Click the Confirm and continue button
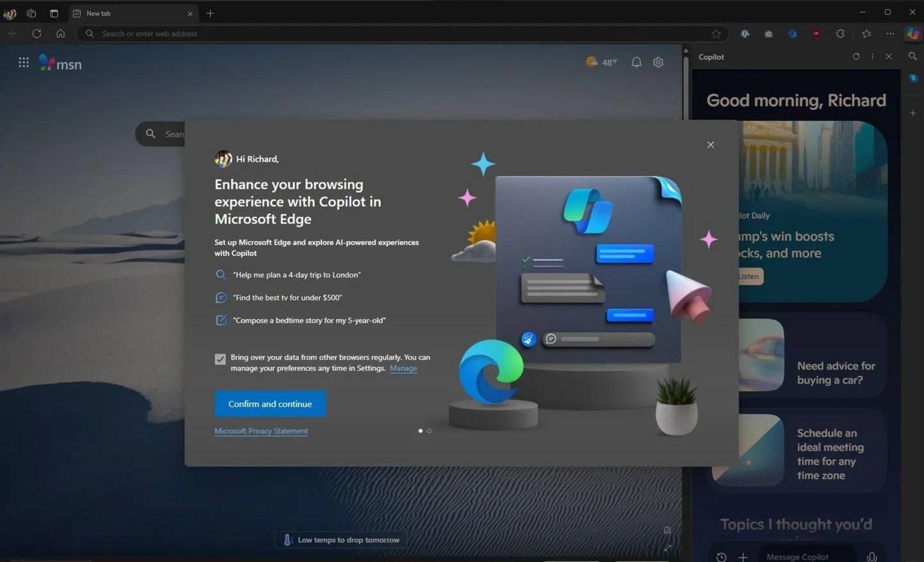 (x=269, y=404)
